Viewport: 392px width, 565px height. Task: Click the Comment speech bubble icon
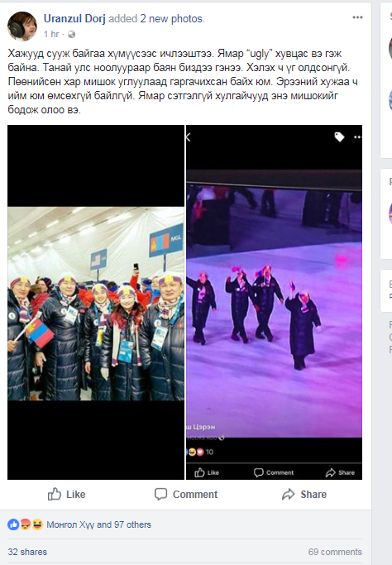[x=160, y=494]
